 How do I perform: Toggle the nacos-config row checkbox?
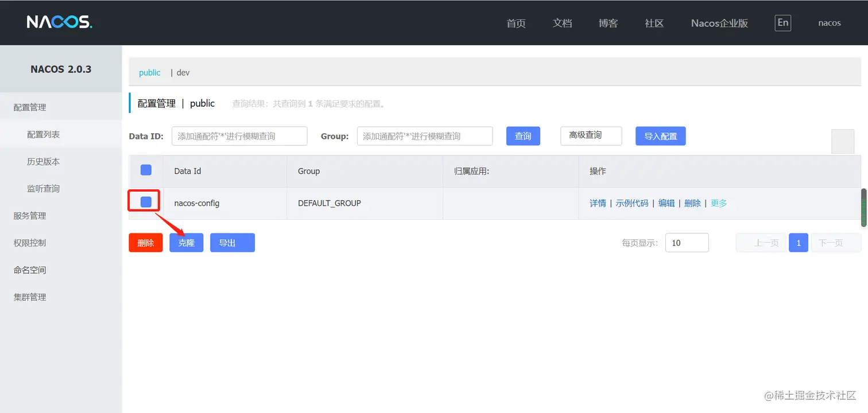point(146,202)
